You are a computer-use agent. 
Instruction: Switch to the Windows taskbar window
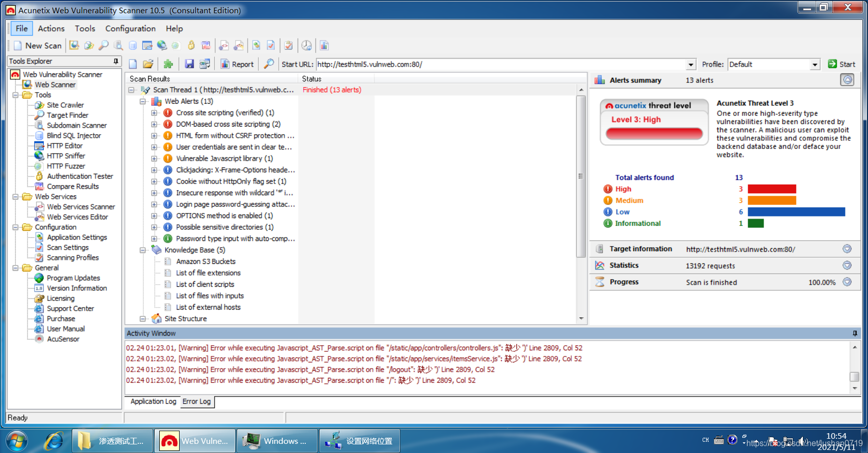coord(277,441)
